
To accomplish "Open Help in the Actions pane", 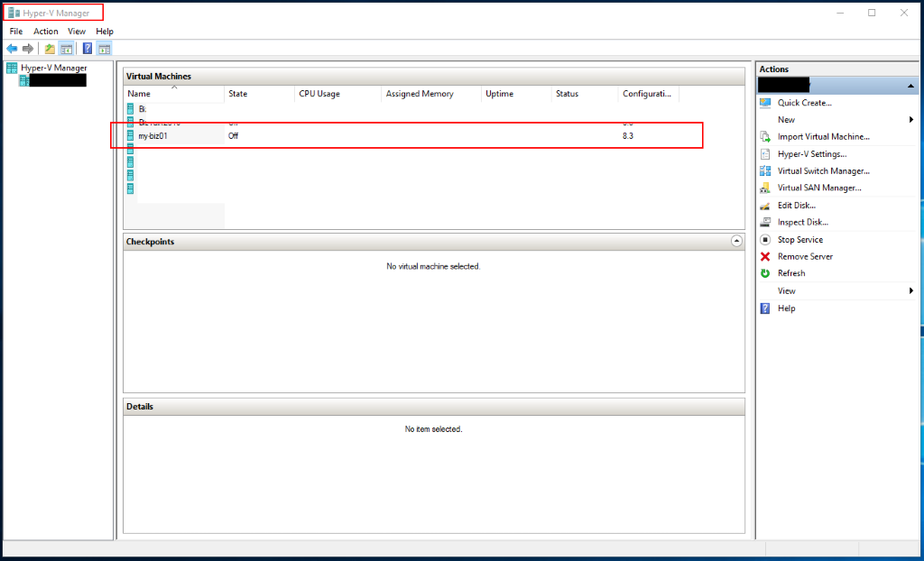I will point(786,308).
